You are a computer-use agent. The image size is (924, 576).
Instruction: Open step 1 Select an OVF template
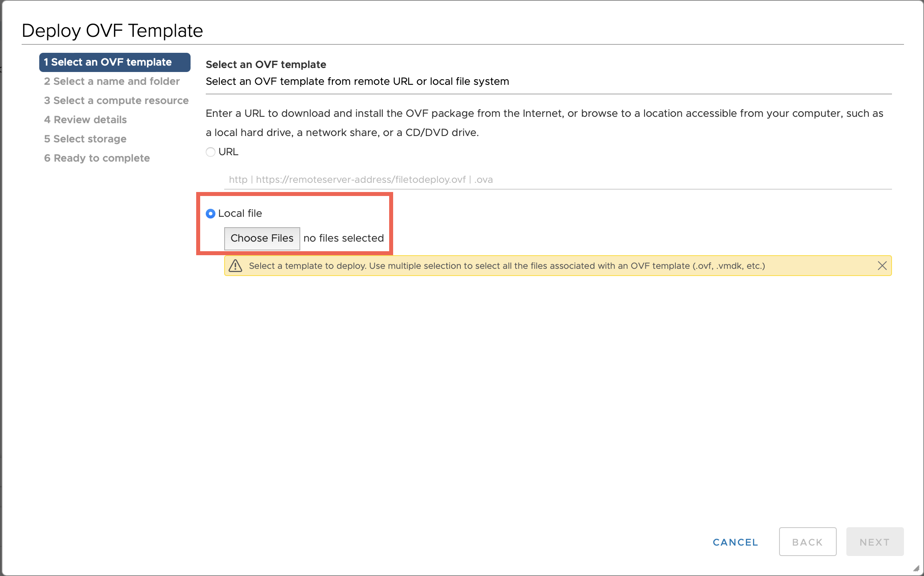click(114, 62)
